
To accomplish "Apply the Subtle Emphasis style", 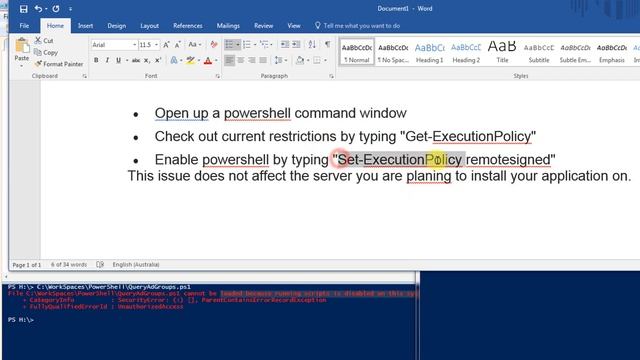I will [x=575, y=52].
